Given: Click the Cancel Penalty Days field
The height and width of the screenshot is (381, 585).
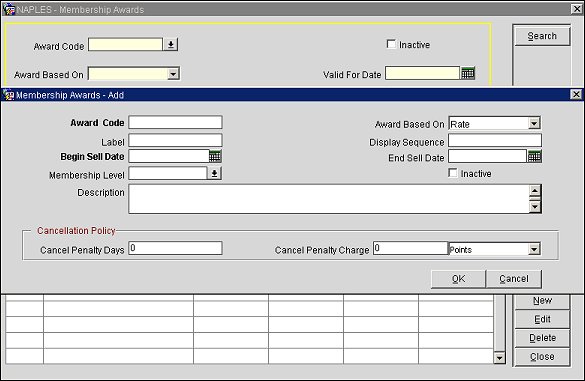Looking at the screenshot, I should click(x=175, y=248).
